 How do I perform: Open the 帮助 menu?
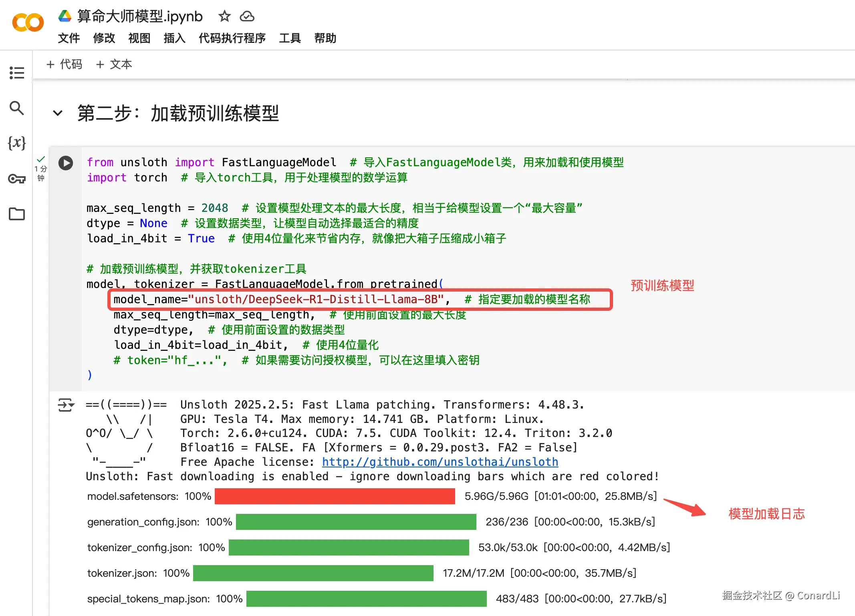[x=325, y=38]
